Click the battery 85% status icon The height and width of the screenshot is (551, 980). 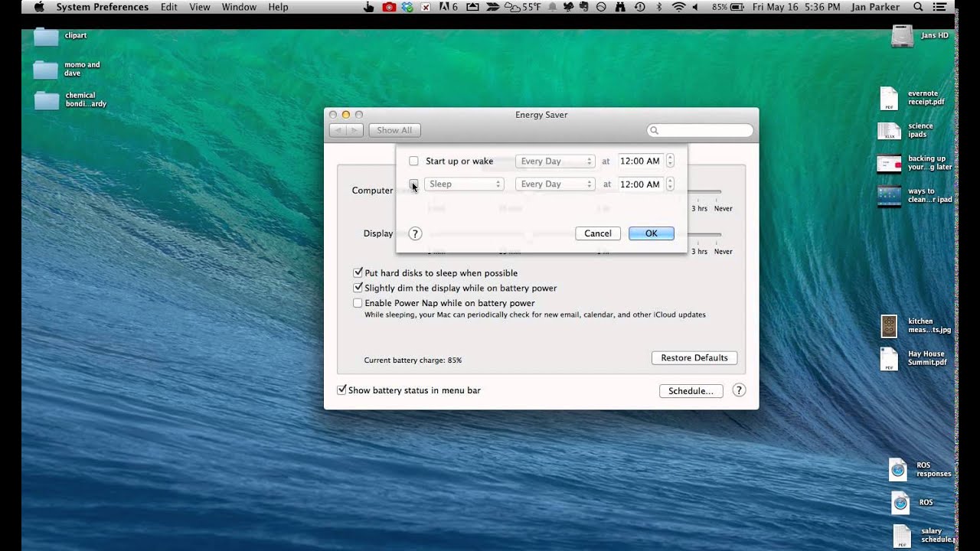click(x=728, y=7)
